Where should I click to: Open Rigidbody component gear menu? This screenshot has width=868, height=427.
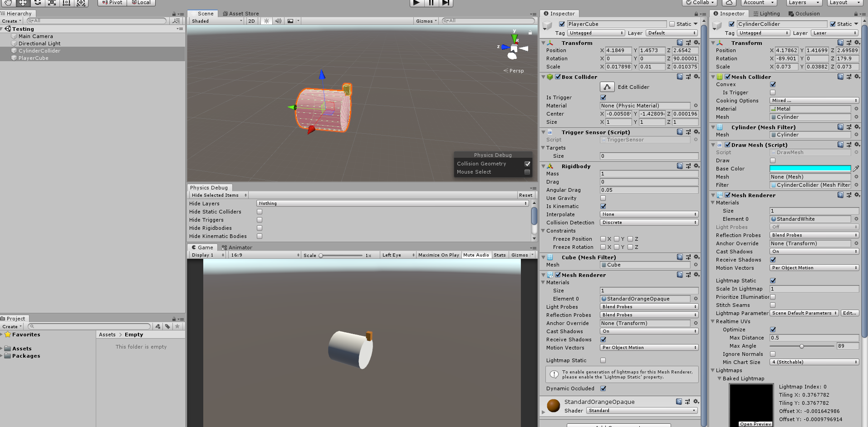(696, 166)
